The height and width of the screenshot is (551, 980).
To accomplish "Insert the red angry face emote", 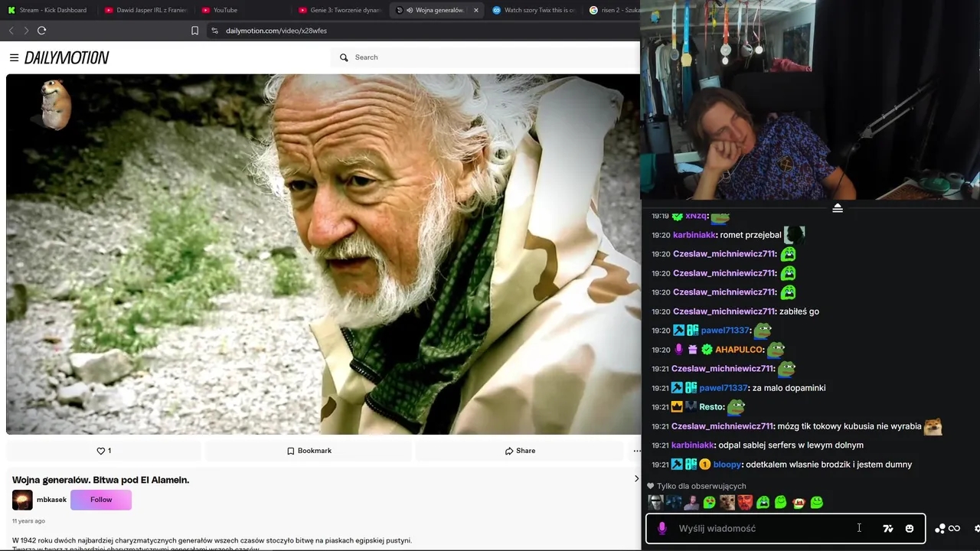I will click(x=745, y=503).
